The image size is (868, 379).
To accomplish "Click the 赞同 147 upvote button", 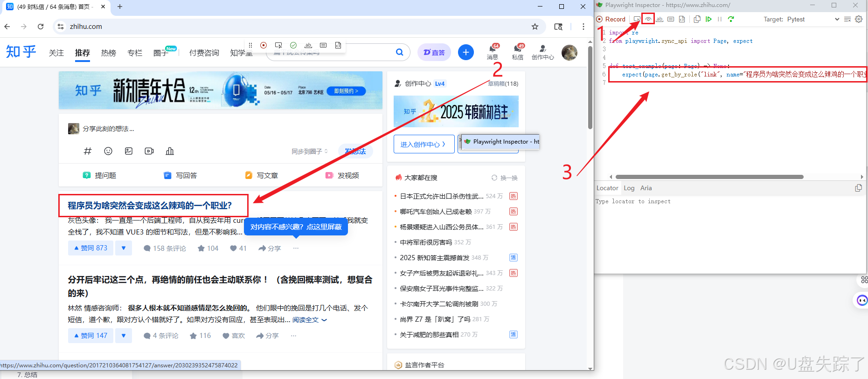I will (90, 336).
